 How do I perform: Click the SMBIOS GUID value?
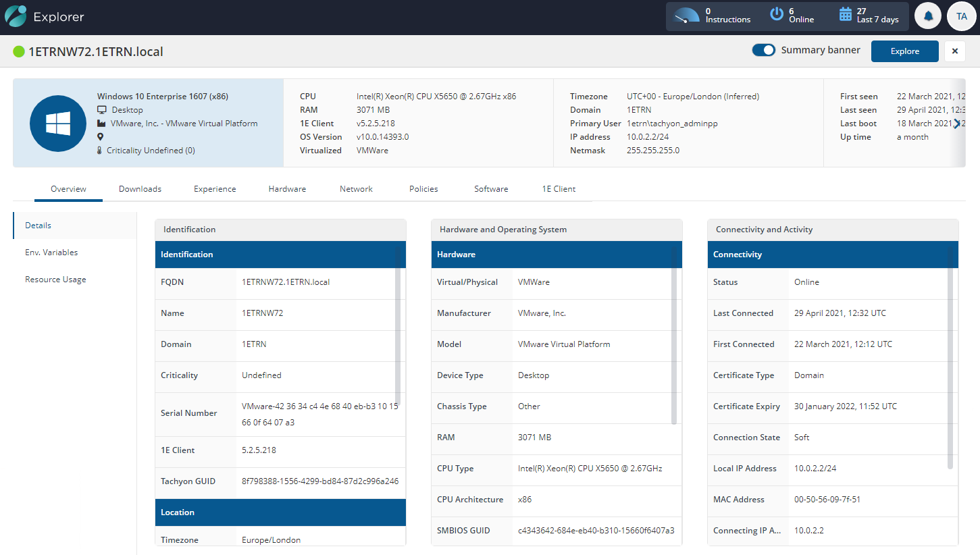[596, 531]
